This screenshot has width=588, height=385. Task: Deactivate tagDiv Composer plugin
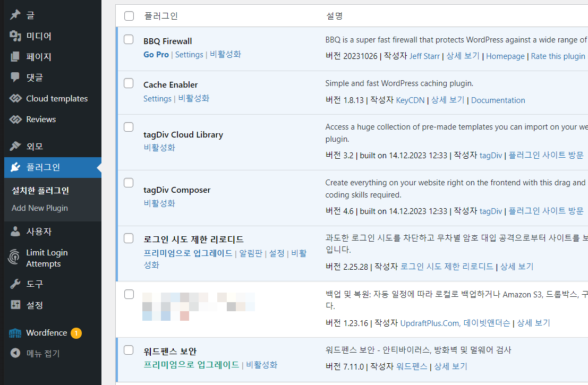pos(159,203)
